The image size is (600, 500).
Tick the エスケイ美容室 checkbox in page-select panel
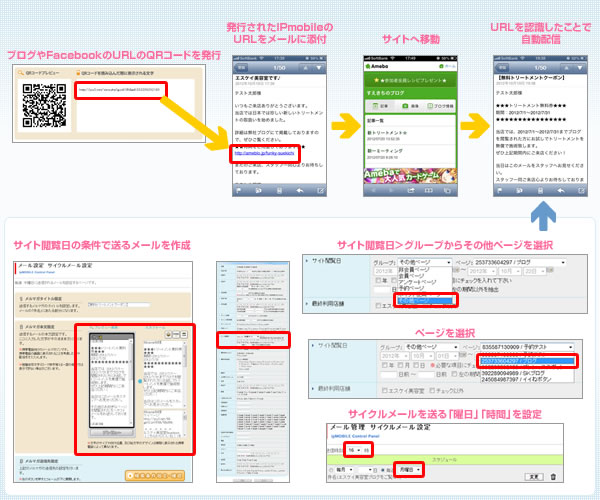point(385,391)
